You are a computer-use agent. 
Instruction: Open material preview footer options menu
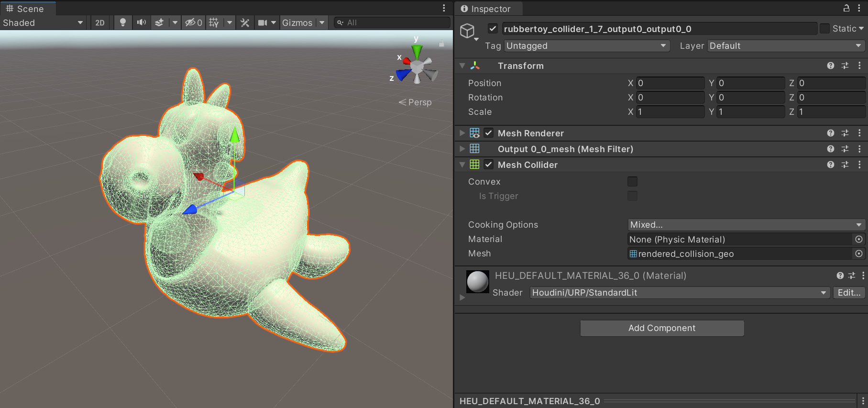pyautogui.click(x=863, y=401)
